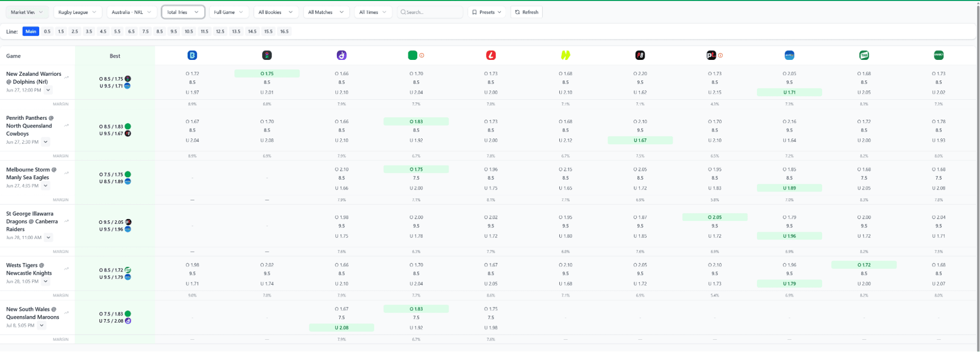Image resolution: width=980 pixels, height=352 pixels.
Task: Open the All Times filter dropdown
Action: click(373, 12)
